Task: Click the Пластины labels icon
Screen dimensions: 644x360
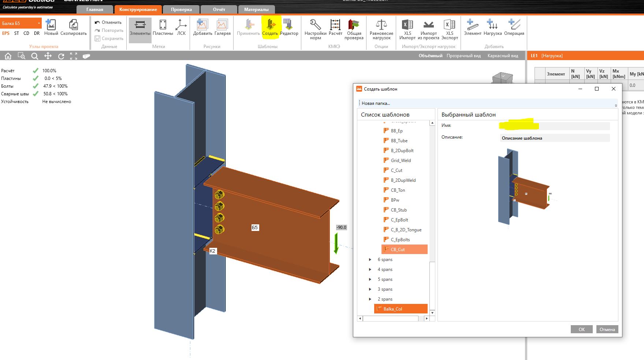Action: tap(163, 25)
